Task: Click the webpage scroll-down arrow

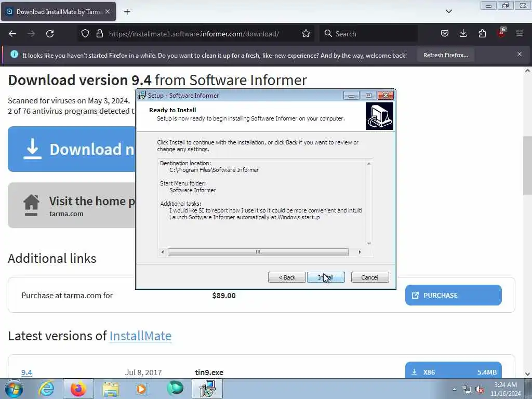Action: pyautogui.click(x=527, y=374)
